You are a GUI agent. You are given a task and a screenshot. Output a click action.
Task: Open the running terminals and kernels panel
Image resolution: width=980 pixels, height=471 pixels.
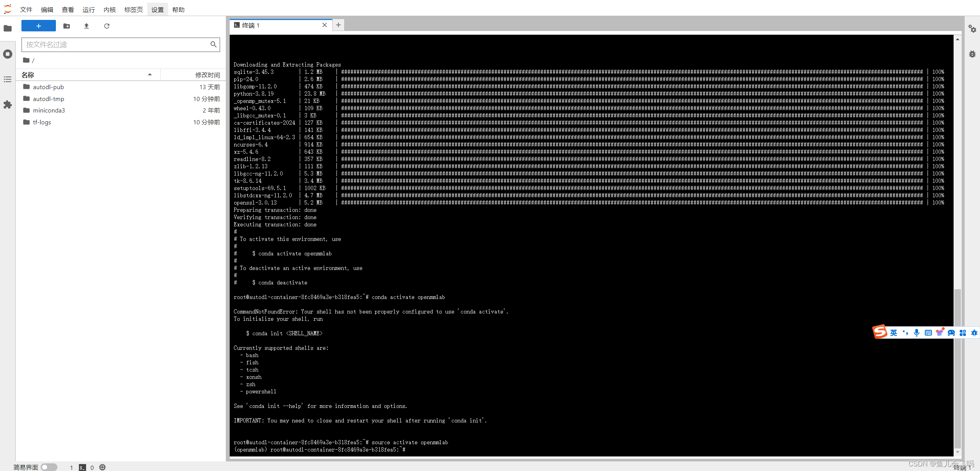[8, 54]
